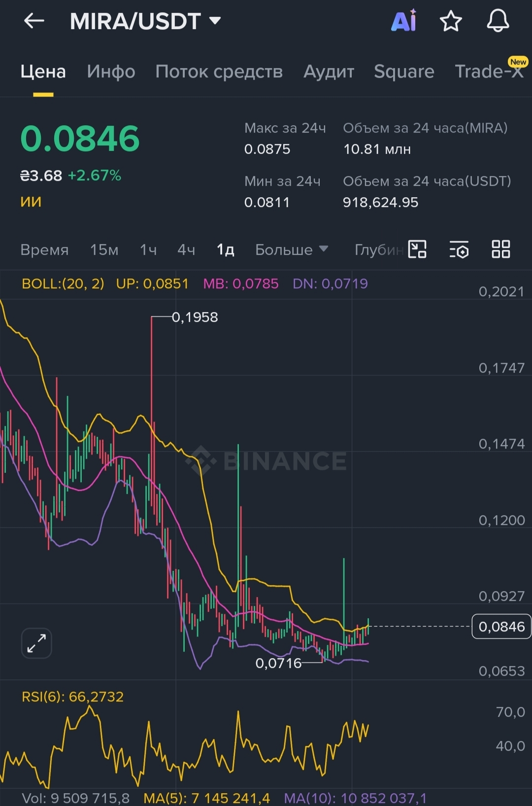Switch to the Инфо tab
The width and height of the screenshot is (532, 806).
111,71
